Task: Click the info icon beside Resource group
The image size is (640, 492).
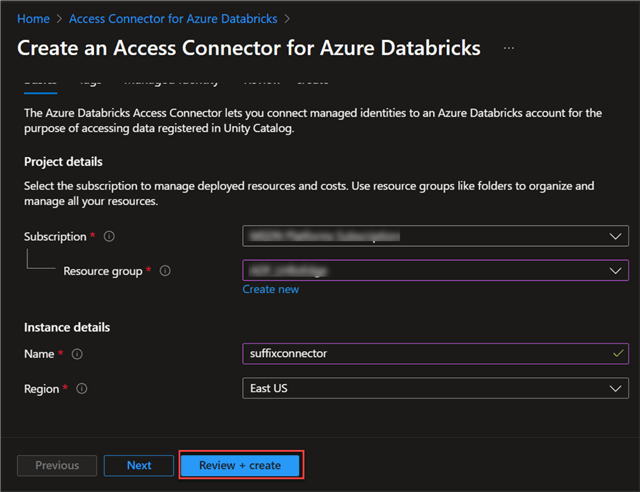Action: [x=165, y=271]
